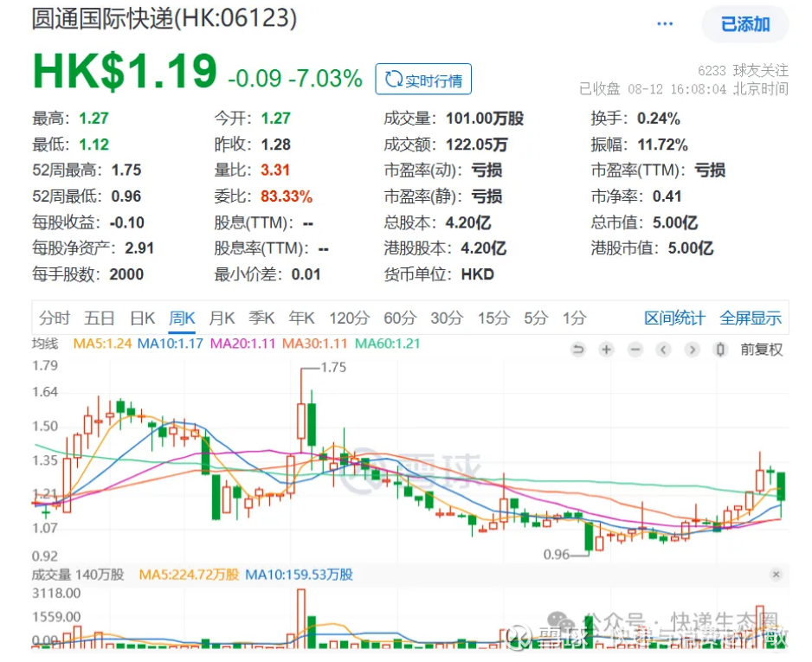Click the chart reset undo icon

[x=578, y=350]
